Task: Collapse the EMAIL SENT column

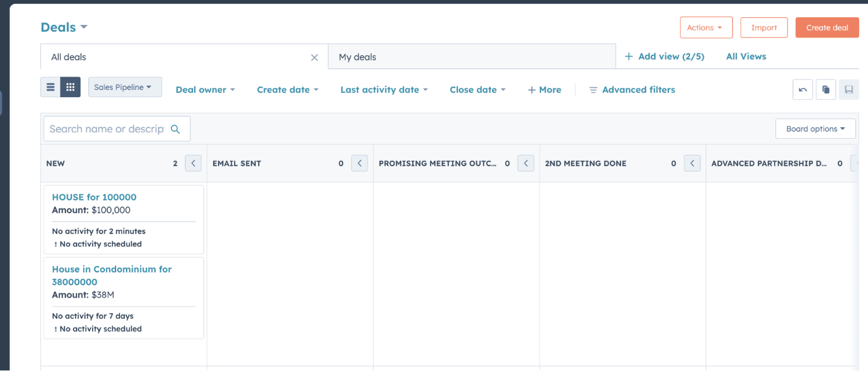Action: pos(360,163)
